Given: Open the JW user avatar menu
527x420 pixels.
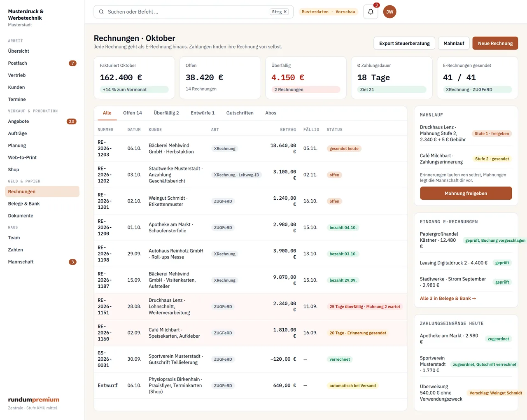Looking at the screenshot, I should click(390, 12).
